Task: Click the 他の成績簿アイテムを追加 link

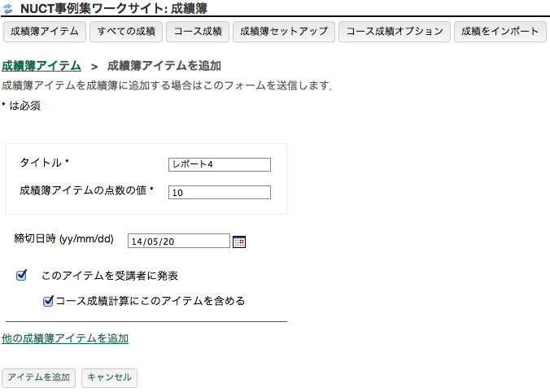Action: (65, 338)
